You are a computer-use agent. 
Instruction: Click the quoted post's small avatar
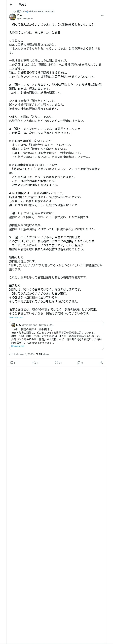(13, 325)
